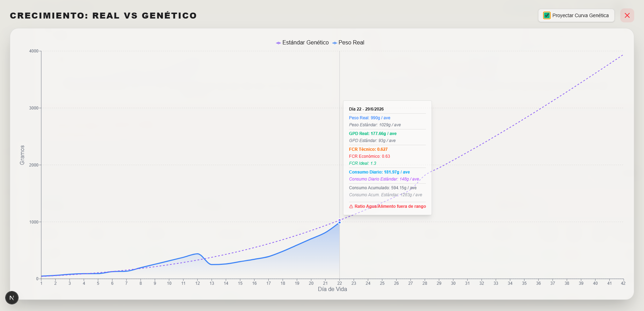Click 'Consumo Acum. Estándar: 1283g / ave'

click(385, 195)
